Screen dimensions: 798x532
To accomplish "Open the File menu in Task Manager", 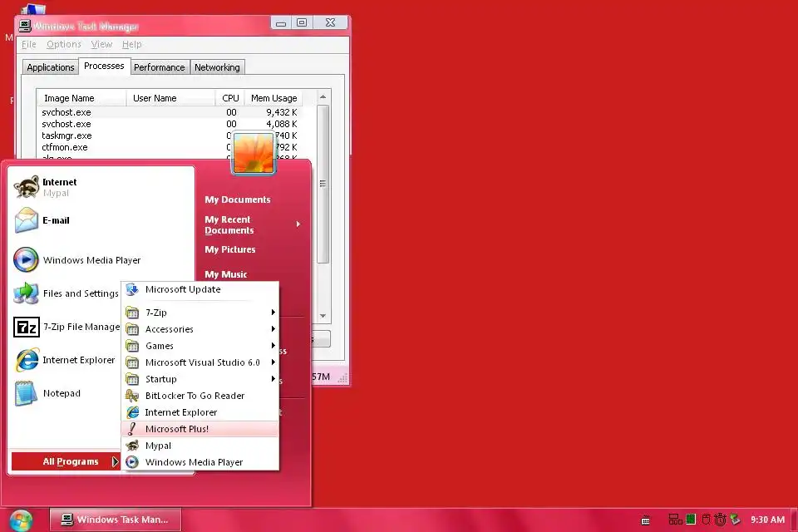I will point(28,44).
